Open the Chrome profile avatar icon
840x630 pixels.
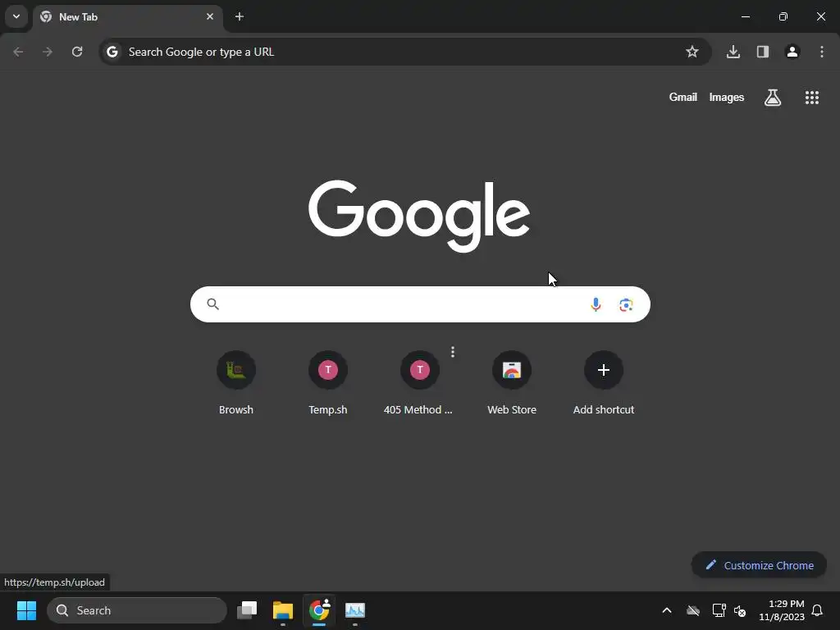pos(792,52)
